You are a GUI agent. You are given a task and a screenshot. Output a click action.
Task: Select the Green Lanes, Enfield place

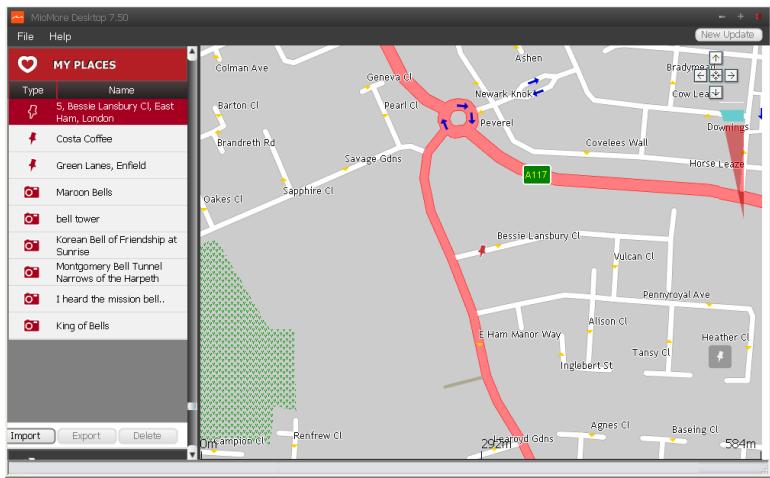[98, 165]
